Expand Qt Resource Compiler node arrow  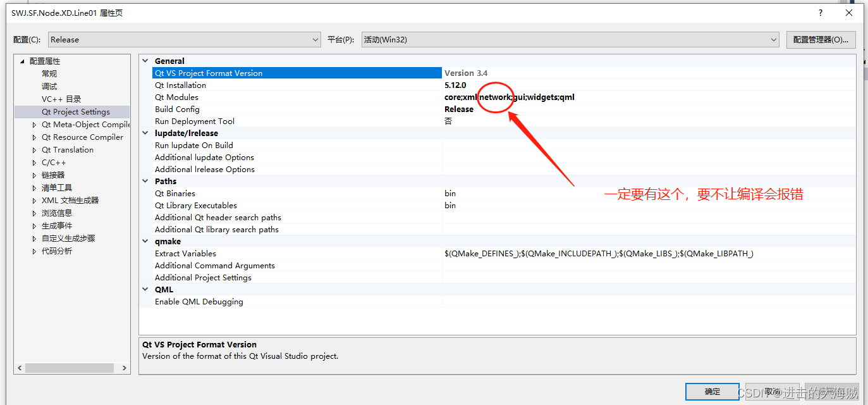pos(35,137)
